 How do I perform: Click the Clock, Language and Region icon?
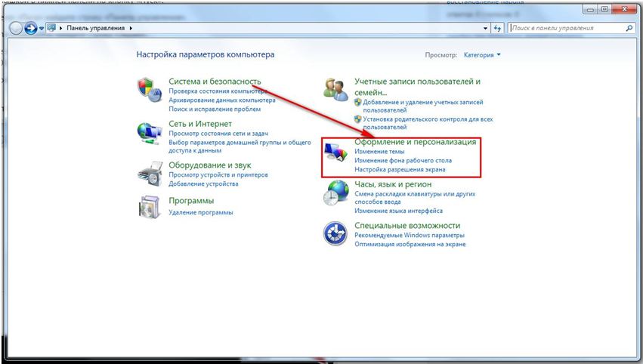(x=335, y=194)
